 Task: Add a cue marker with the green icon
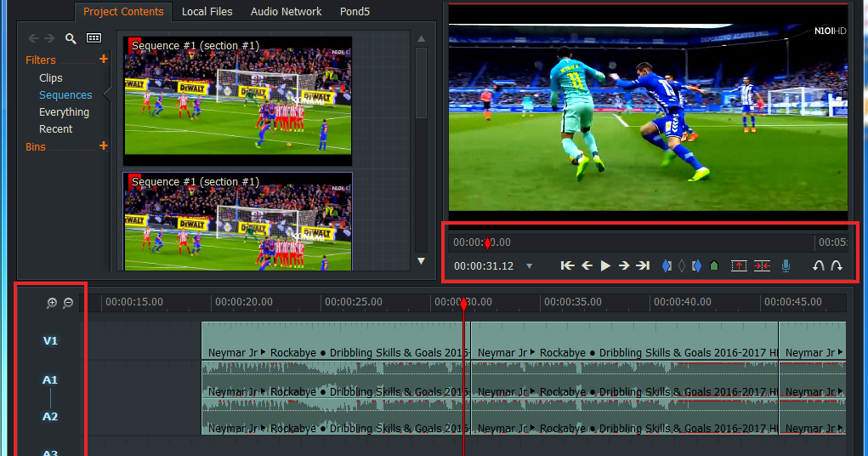[x=714, y=266]
